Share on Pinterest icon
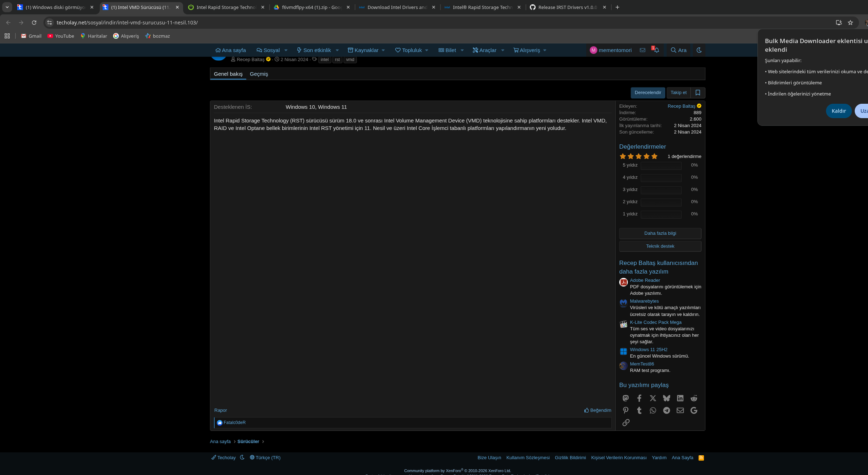This screenshot has height=475, width=868. click(x=626, y=410)
